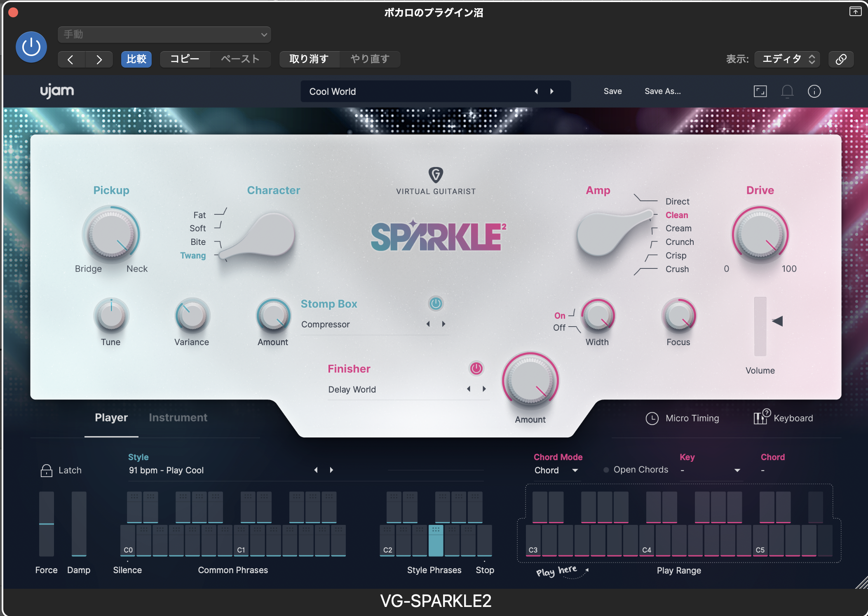Click the C0 Silence key
The height and width of the screenshot is (616, 868).
coord(128,541)
